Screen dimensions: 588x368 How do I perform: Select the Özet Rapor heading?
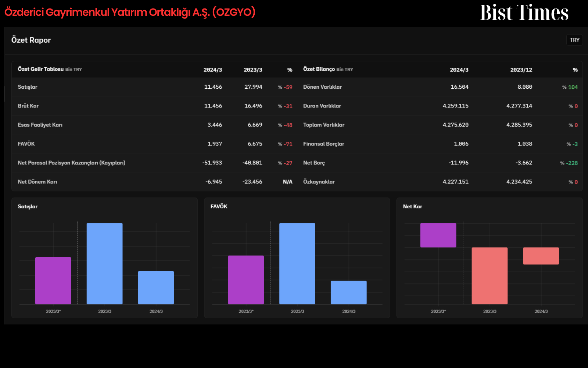click(31, 40)
